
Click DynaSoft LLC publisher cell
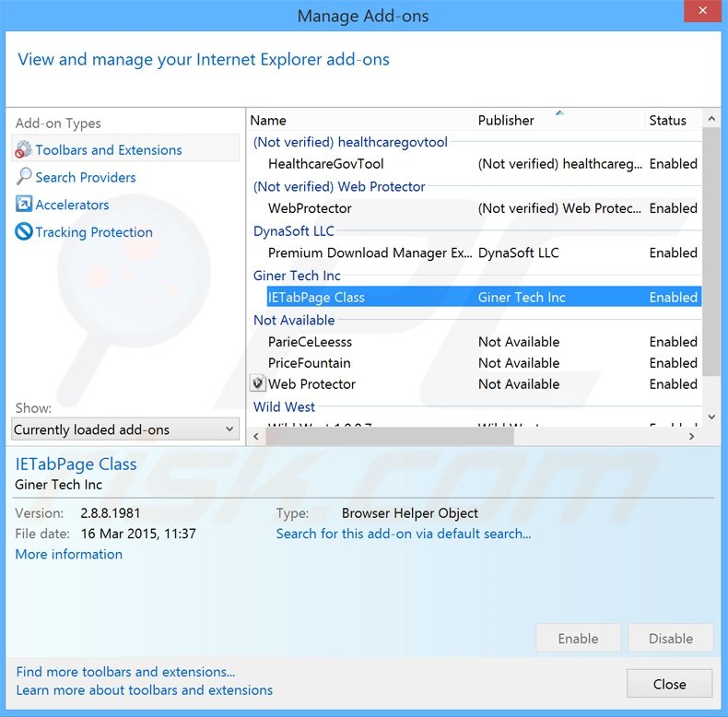[518, 253]
